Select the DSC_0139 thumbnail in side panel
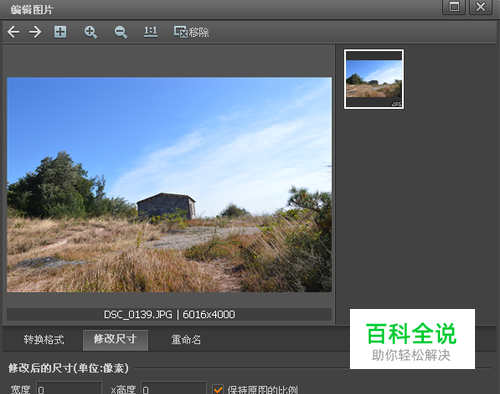500x394 pixels. pyautogui.click(x=374, y=79)
